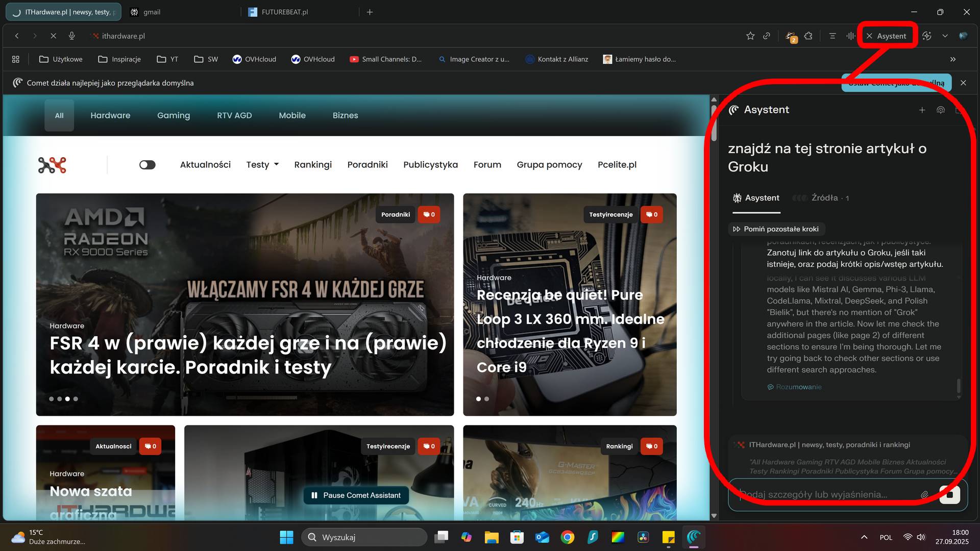
Task: Open the apps grid icon in bookmarks bar
Action: coord(16,59)
